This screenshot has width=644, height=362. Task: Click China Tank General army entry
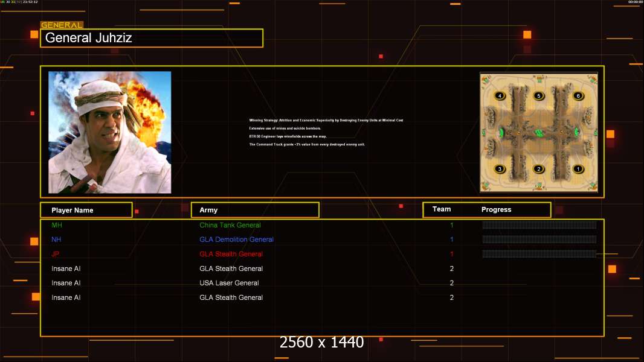(x=230, y=225)
